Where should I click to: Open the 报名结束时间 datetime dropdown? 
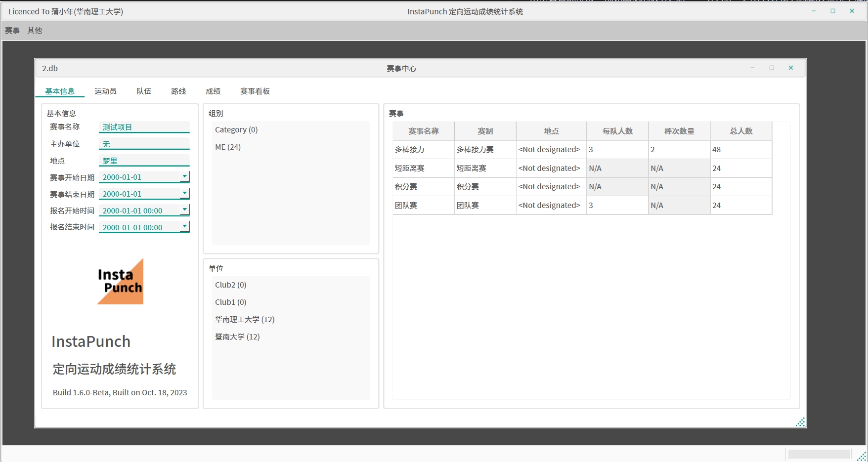click(x=184, y=227)
